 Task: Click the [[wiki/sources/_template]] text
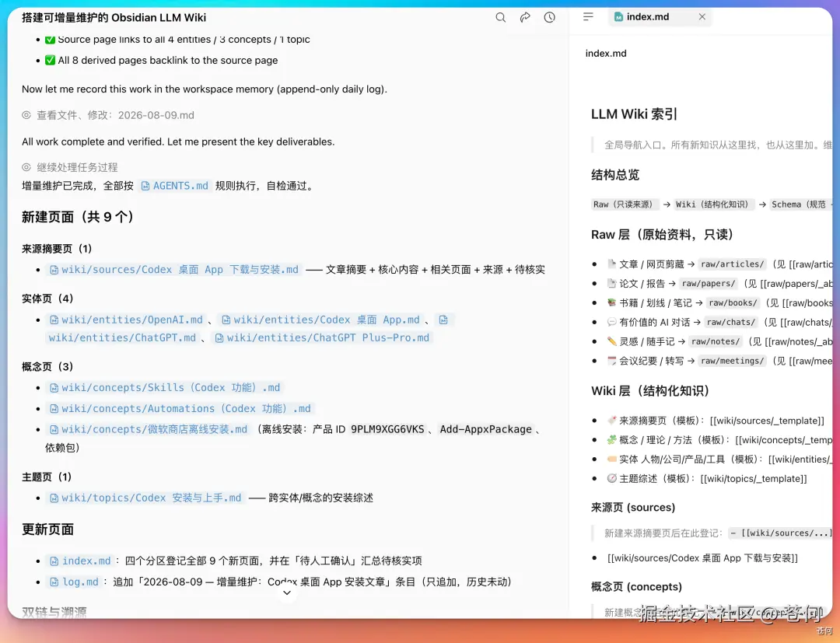767,421
